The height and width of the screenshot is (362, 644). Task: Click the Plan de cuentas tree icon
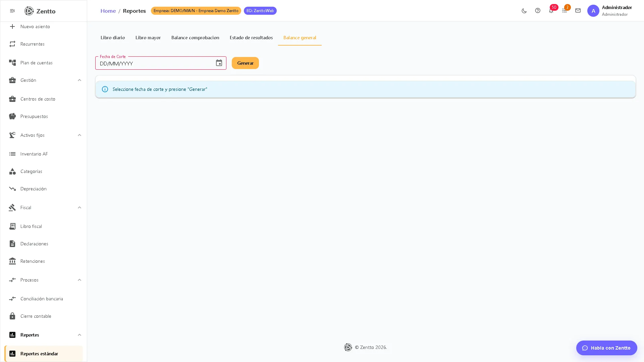12,63
